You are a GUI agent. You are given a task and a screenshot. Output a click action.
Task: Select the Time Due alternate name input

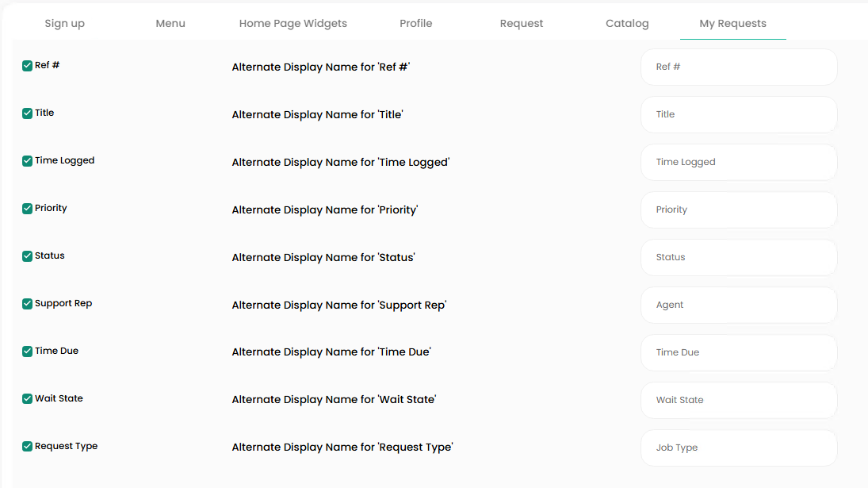click(738, 353)
